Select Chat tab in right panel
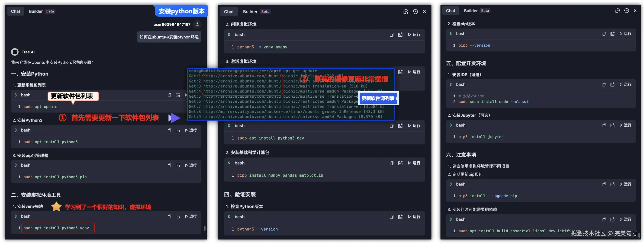 451,11
